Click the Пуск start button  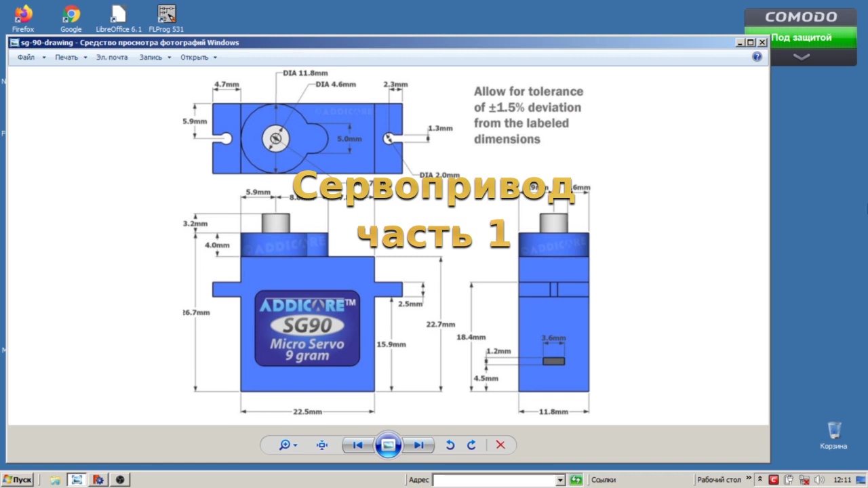(x=18, y=480)
